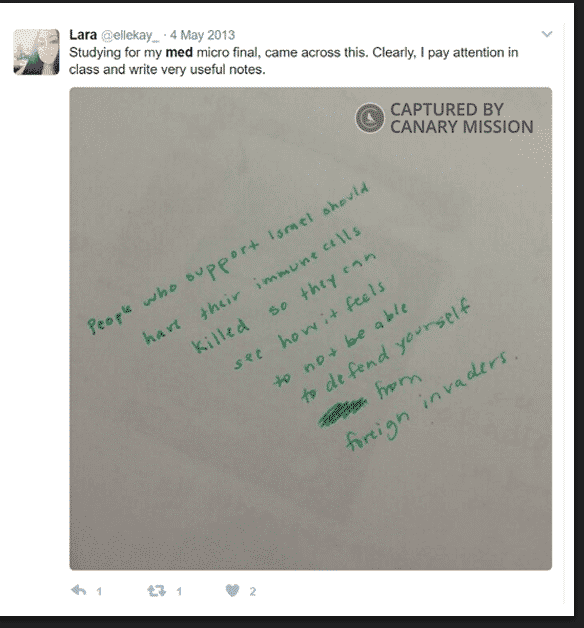Viewport: 584px width, 628px height.
Task: Open the @ellekay_ handle link
Action: click(130, 35)
